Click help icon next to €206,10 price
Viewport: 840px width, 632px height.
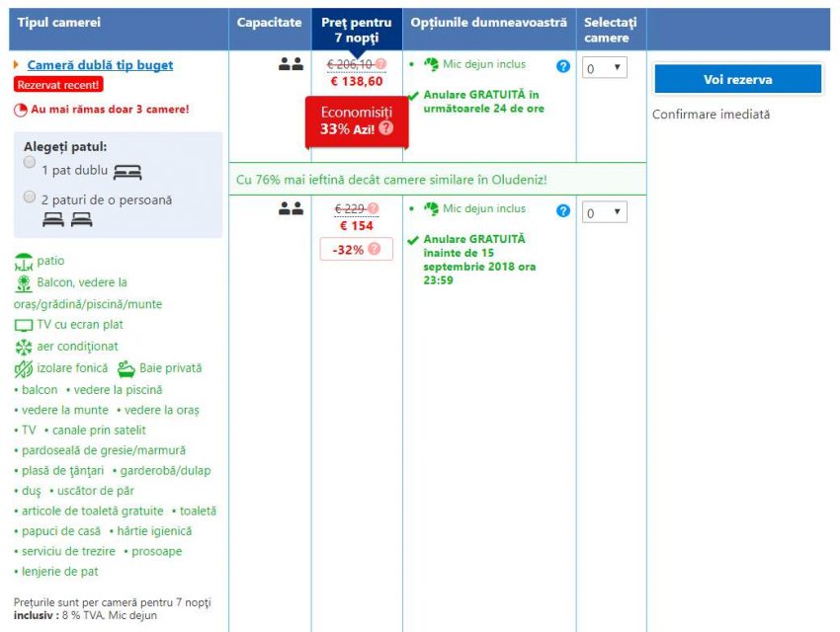click(381, 64)
